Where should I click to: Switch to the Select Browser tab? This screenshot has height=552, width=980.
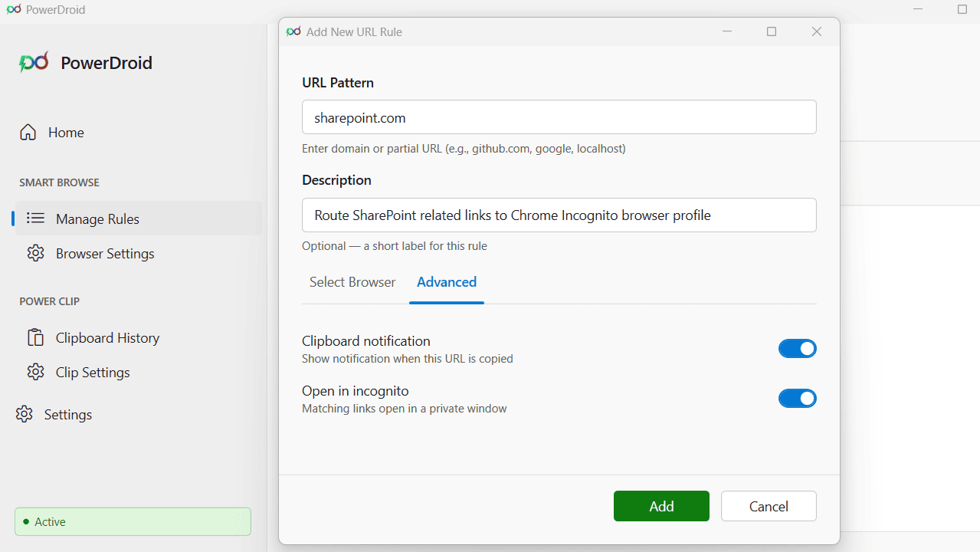tap(352, 282)
